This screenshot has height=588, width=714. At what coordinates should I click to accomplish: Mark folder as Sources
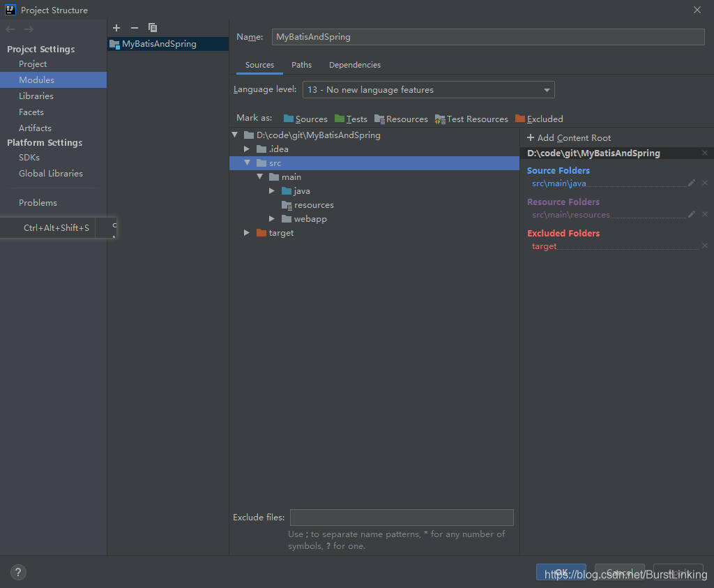pyautogui.click(x=305, y=119)
